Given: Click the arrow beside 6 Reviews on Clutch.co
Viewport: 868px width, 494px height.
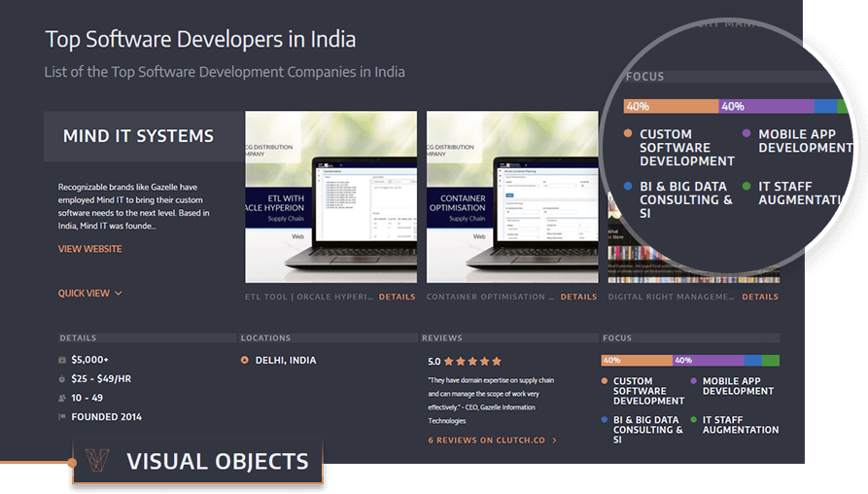Looking at the screenshot, I should 554,441.
